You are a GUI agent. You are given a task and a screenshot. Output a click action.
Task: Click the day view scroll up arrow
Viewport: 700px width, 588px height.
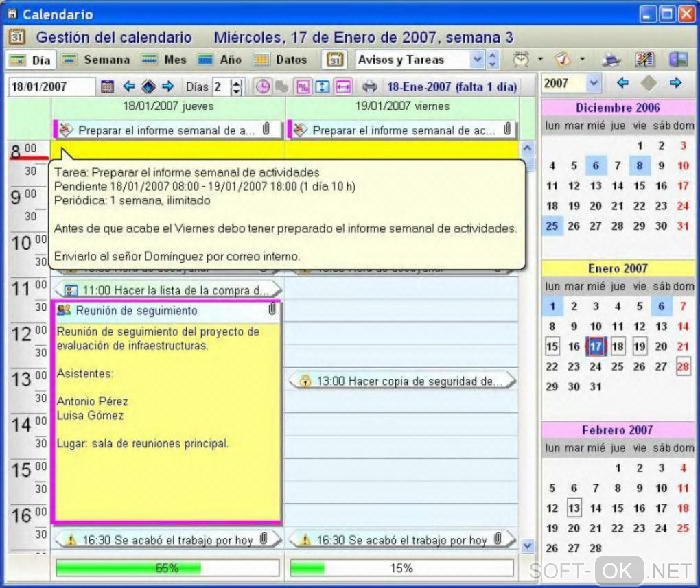[x=527, y=148]
